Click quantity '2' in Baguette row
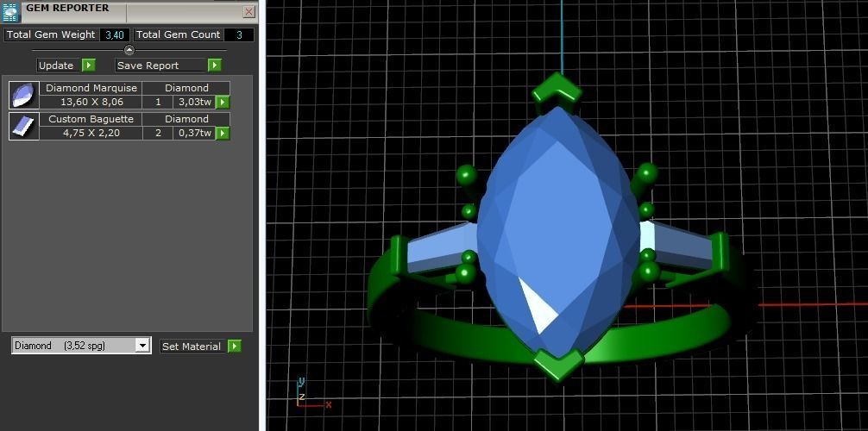Image resolution: width=868 pixels, height=431 pixels. click(158, 133)
